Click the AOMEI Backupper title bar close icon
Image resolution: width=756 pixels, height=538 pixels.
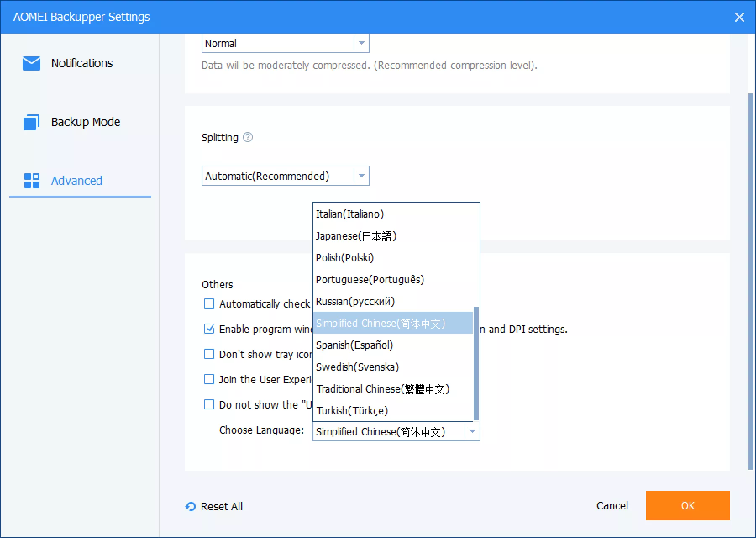click(739, 17)
